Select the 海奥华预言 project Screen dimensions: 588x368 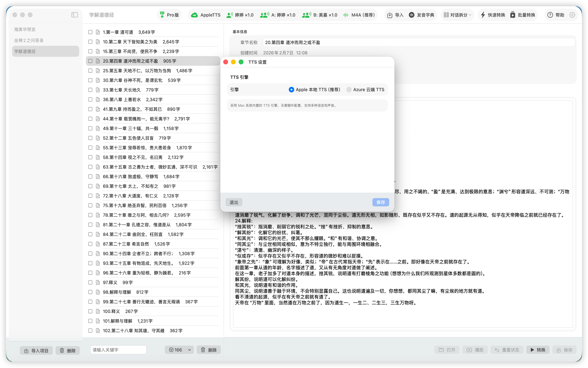[x=45, y=29]
